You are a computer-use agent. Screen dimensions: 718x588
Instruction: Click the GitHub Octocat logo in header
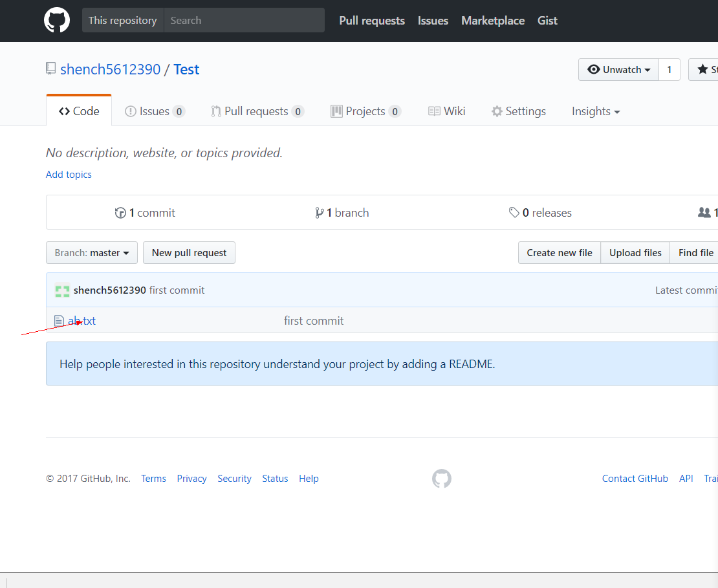click(57, 20)
